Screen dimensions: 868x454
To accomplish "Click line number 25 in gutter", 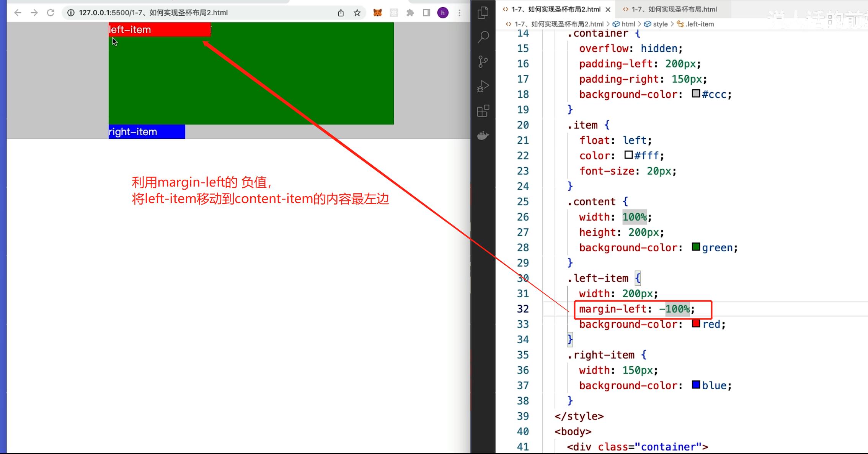I will [x=523, y=202].
